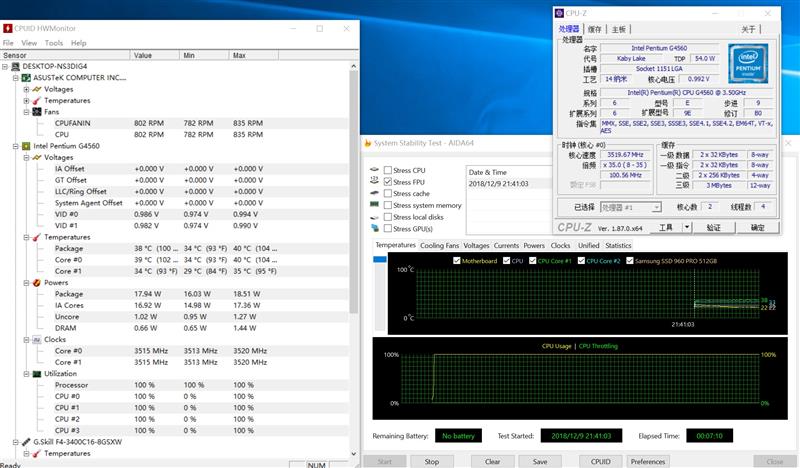The height and width of the screenshot is (468, 800).
Task: Click the Fans node icon under ASUSTeK
Action: pos(37,112)
